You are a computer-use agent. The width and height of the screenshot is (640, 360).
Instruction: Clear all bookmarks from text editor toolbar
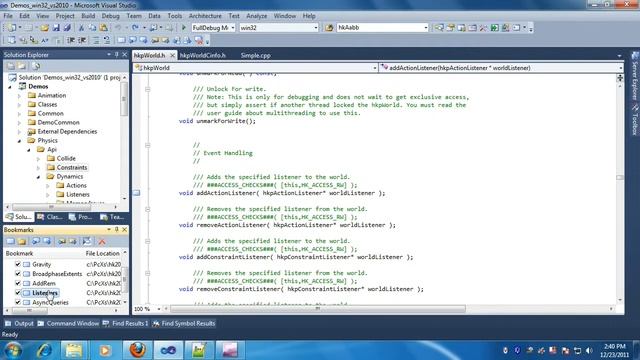pos(199,40)
